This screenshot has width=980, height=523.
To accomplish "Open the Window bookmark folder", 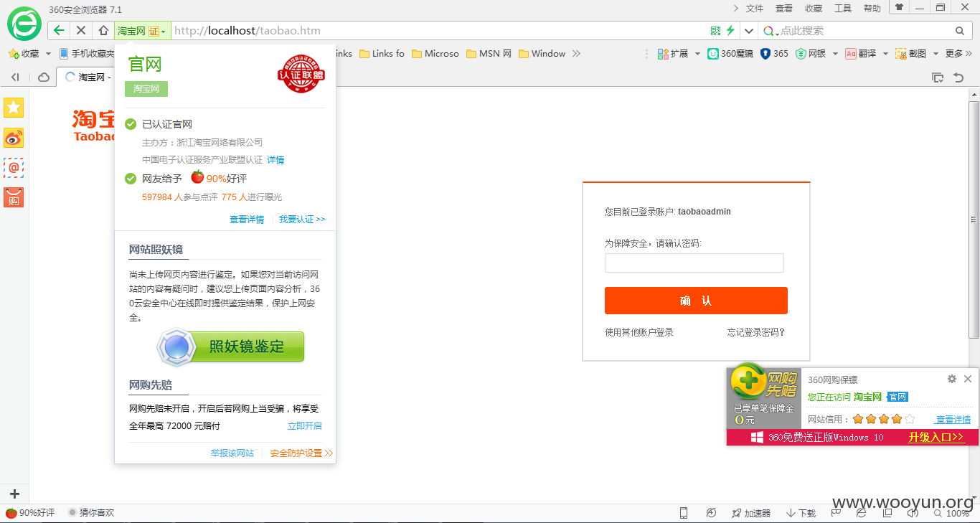I will tap(542, 54).
